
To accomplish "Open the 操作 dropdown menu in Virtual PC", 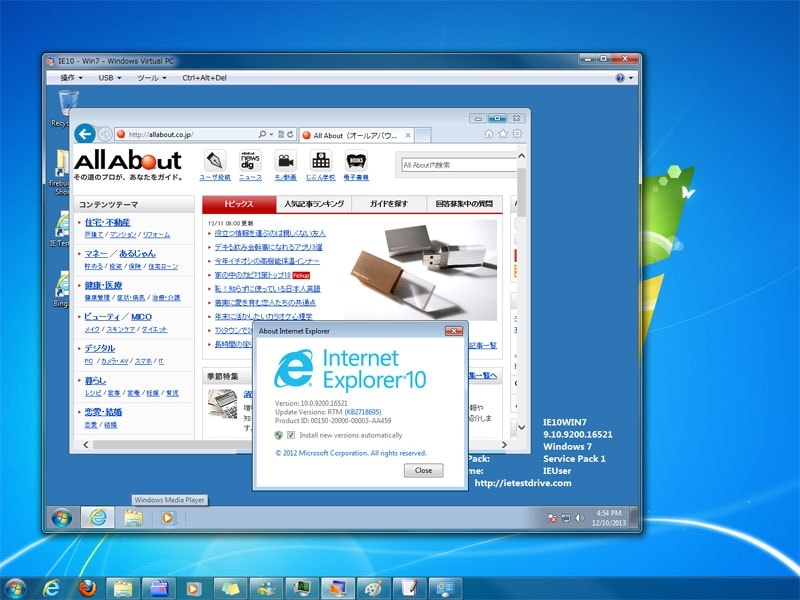I will 71,78.
